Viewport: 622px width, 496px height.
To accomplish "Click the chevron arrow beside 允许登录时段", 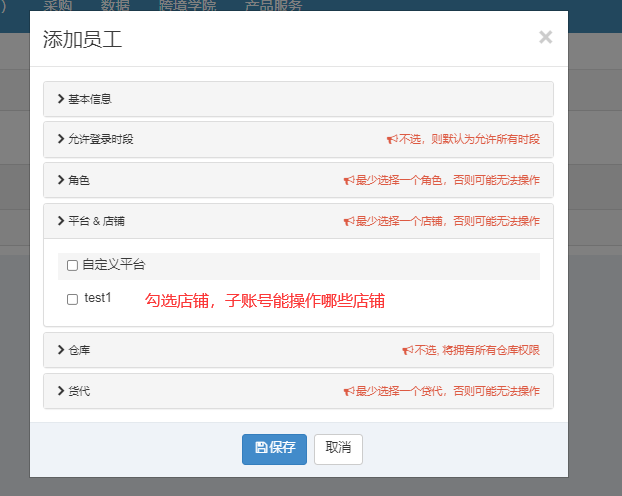I will tap(61, 139).
